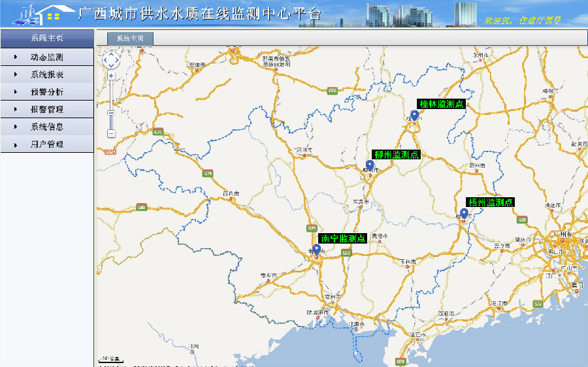This screenshot has height=367, width=588.
Task: Expand the 系统报表 arrow in sidebar
Action: click(15, 74)
